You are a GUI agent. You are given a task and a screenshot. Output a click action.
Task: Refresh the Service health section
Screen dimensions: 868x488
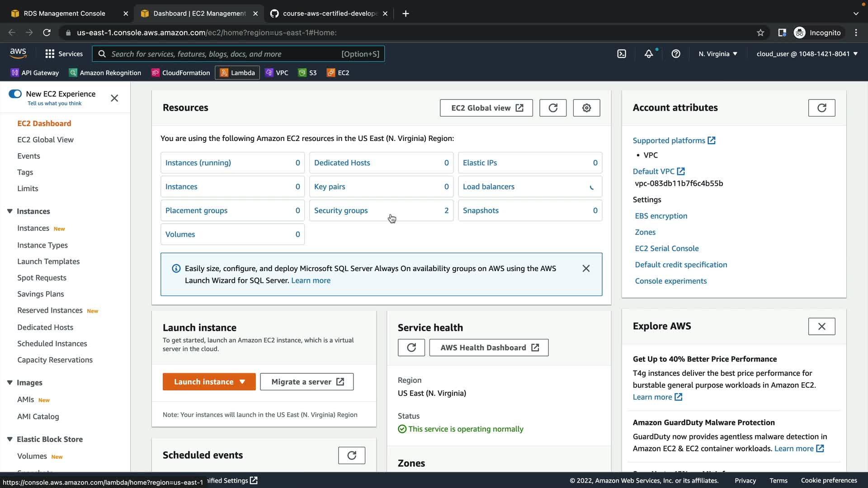tap(411, 347)
